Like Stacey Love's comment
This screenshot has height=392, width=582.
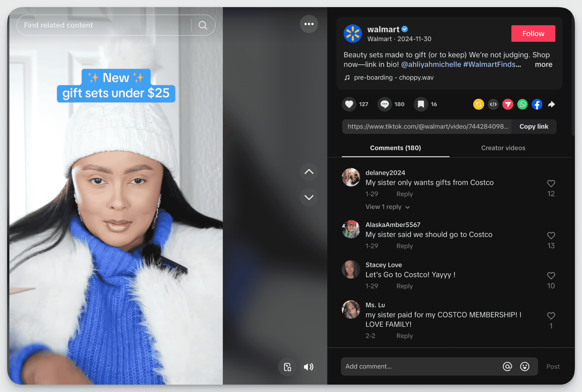pos(551,276)
